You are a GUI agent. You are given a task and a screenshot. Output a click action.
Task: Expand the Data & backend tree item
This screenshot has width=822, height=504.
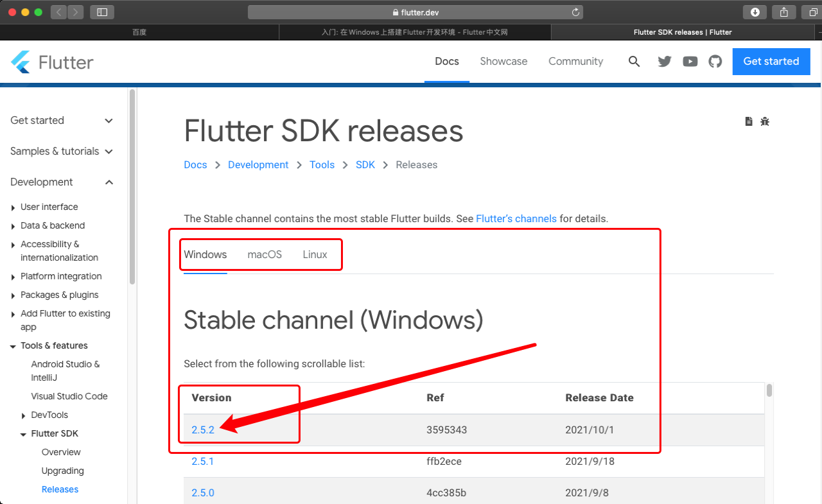pos(48,225)
